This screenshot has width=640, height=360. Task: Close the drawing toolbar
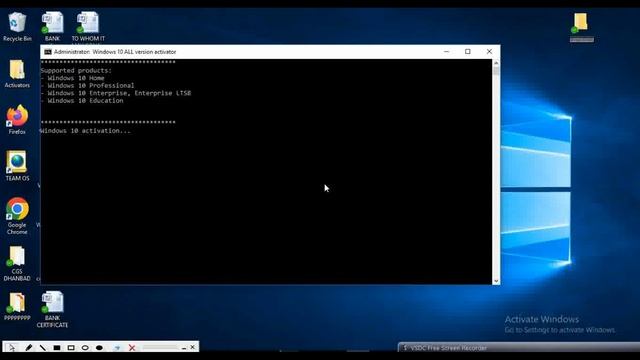(x=193, y=347)
